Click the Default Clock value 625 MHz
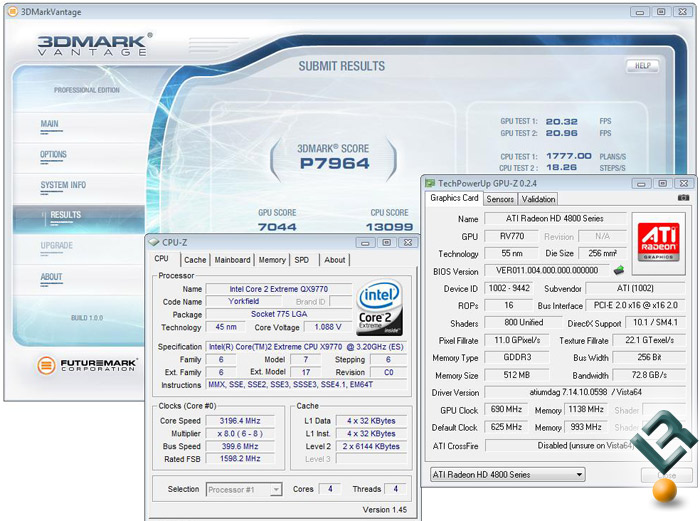Image resolution: width=700 pixels, height=521 pixels. (x=506, y=427)
